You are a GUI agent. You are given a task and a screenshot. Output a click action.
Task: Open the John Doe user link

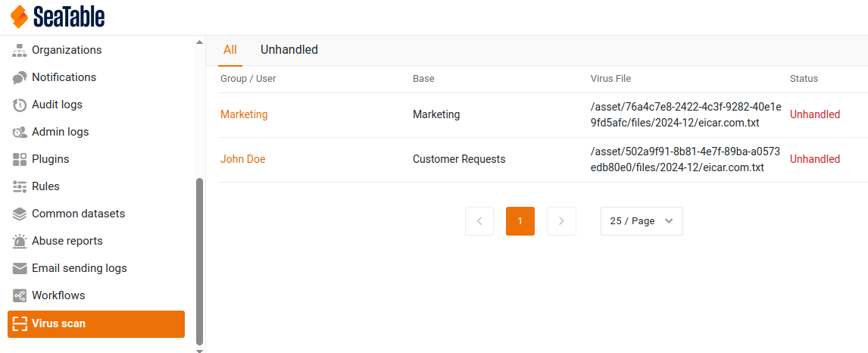pos(243,159)
